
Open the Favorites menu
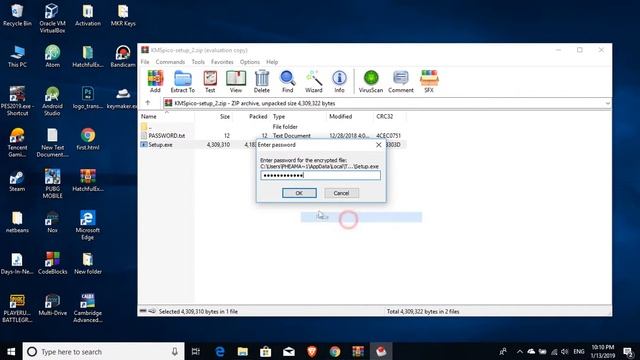tap(222, 62)
